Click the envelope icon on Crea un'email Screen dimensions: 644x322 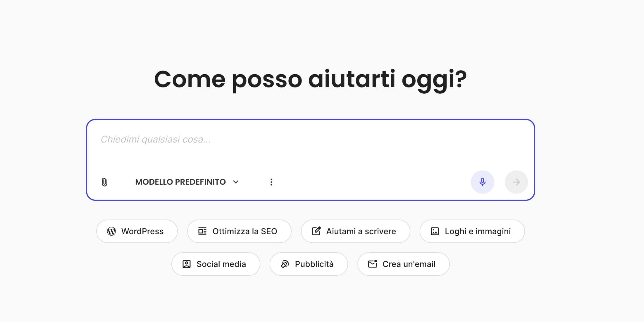pos(373,264)
